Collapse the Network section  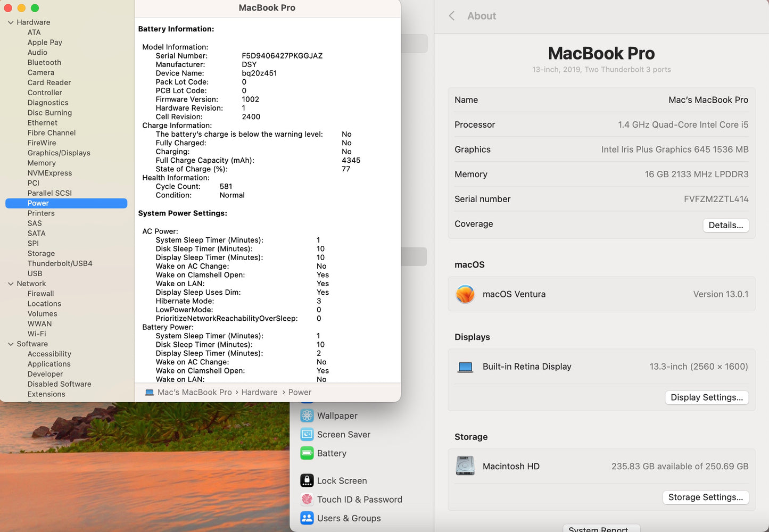pos(10,284)
